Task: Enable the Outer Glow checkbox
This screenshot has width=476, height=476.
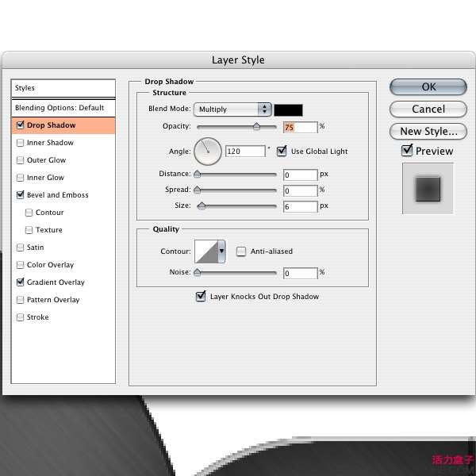Action: point(21,160)
